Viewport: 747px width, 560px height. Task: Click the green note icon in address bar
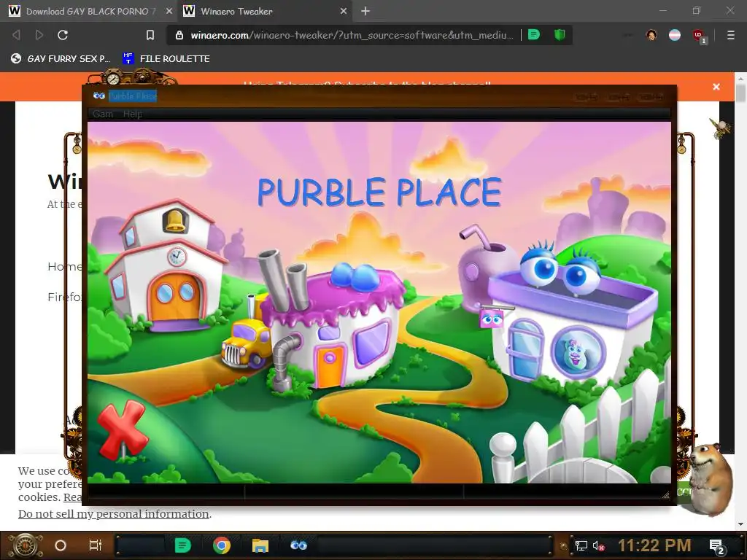click(534, 35)
